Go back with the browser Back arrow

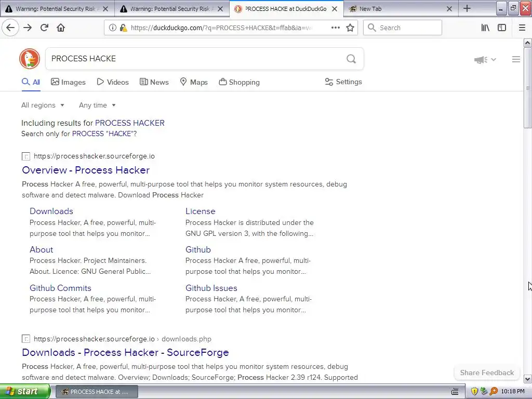pyautogui.click(x=10, y=28)
